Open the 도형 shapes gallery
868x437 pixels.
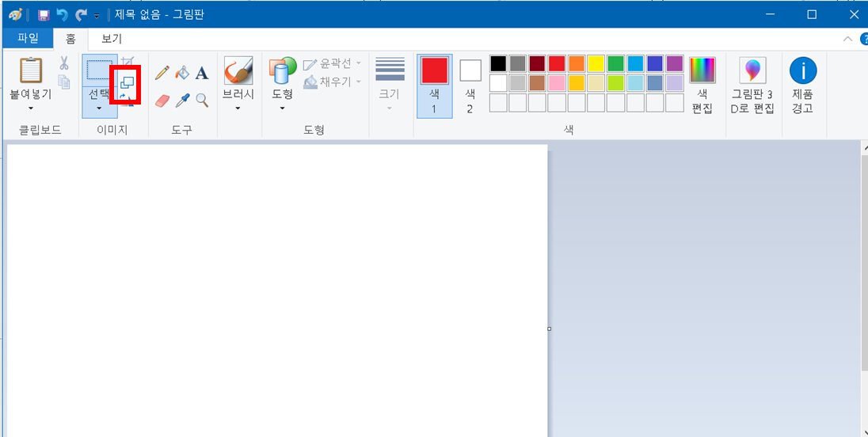point(282,70)
